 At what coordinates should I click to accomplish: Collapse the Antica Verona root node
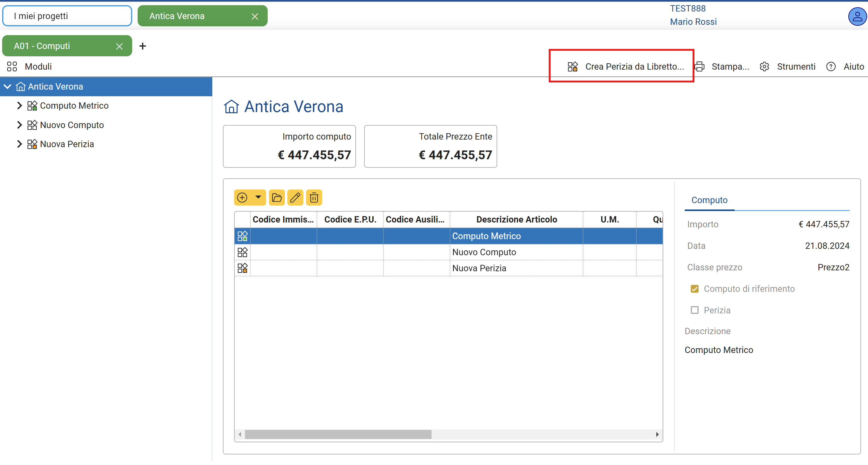pyautogui.click(x=7, y=87)
